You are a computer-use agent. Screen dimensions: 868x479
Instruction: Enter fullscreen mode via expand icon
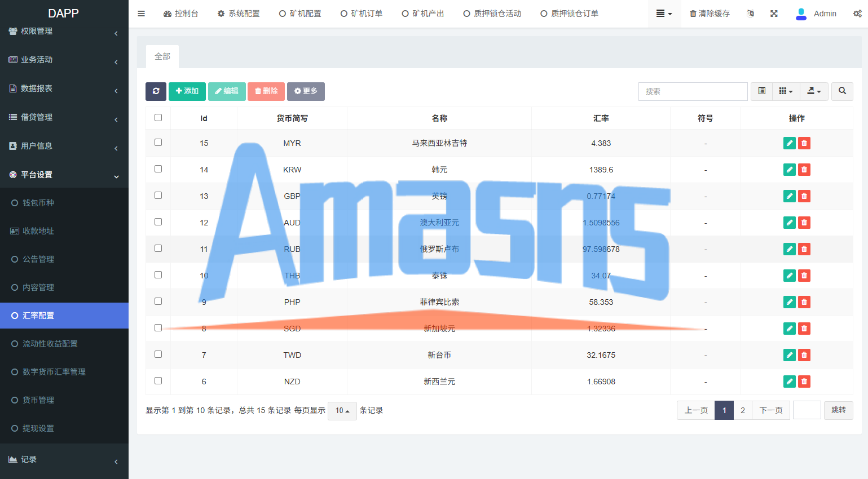coord(774,14)
